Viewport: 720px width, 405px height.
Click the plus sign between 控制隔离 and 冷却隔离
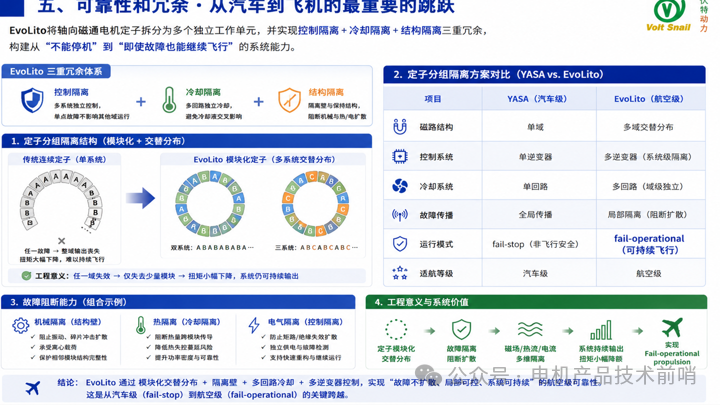pos(141,101)
